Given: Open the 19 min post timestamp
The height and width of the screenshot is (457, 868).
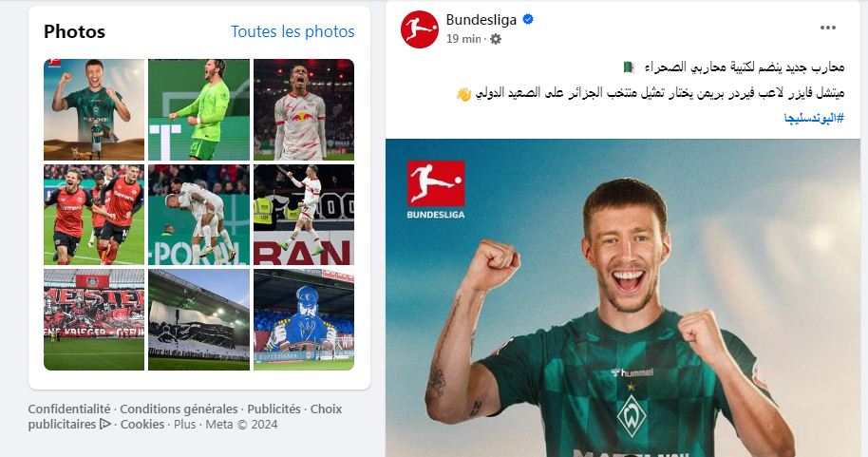Looking at the screenshot, I should pos(463,39).
